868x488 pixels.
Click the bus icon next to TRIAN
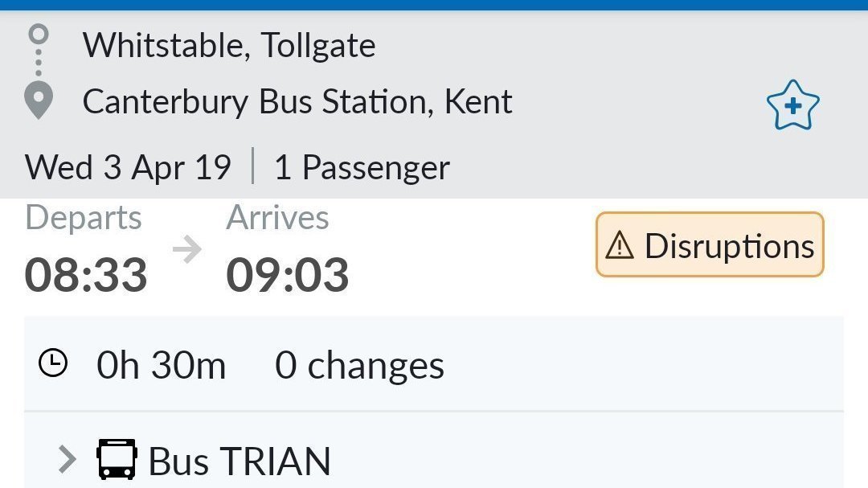pyautogui.click(x=116, y=458)
